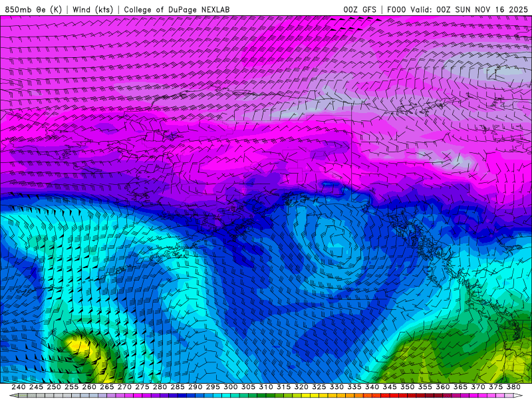Click the 295 colorbar label
This screenshot has width=532, height=399.
(213, 387)
